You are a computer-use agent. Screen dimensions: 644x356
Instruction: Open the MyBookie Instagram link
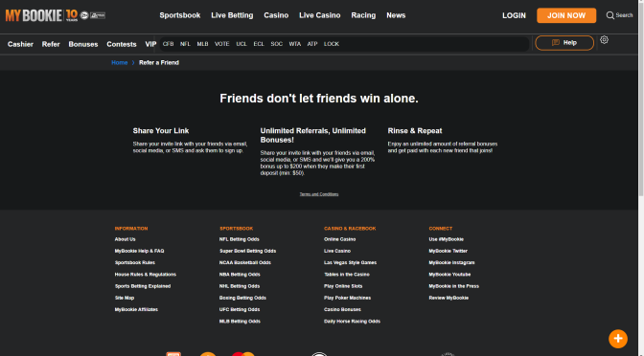451,262
